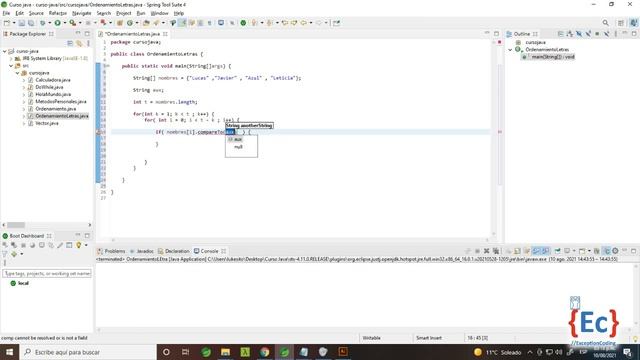Open Ordenamiento.java in Package Explorer
Screen dimensions: 640x360
pyautogui.click(x=56, y=109)
